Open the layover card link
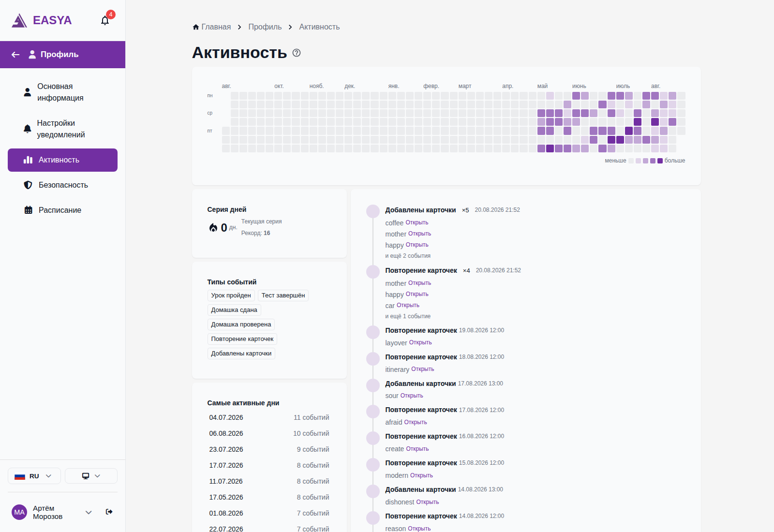Screen dimensions: 774x532 pyautogui.click(x=420, y=342)
